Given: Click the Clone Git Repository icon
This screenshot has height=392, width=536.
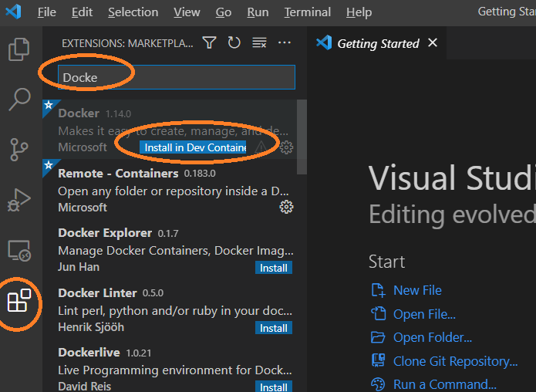Looking at the screenshot, I should [x=378, y=360].
